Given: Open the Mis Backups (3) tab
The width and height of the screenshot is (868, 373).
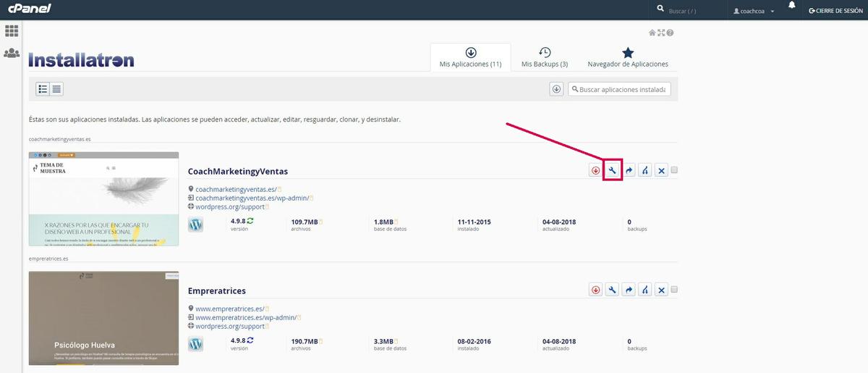Looking at the screenshot, I should pyautogui.click(x=545, y=58).
